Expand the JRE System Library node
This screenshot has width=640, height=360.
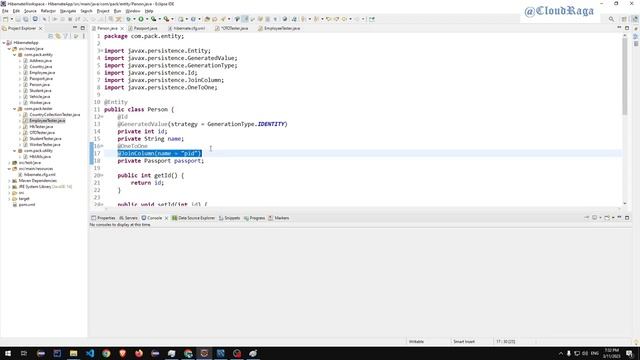coord(9,187)
